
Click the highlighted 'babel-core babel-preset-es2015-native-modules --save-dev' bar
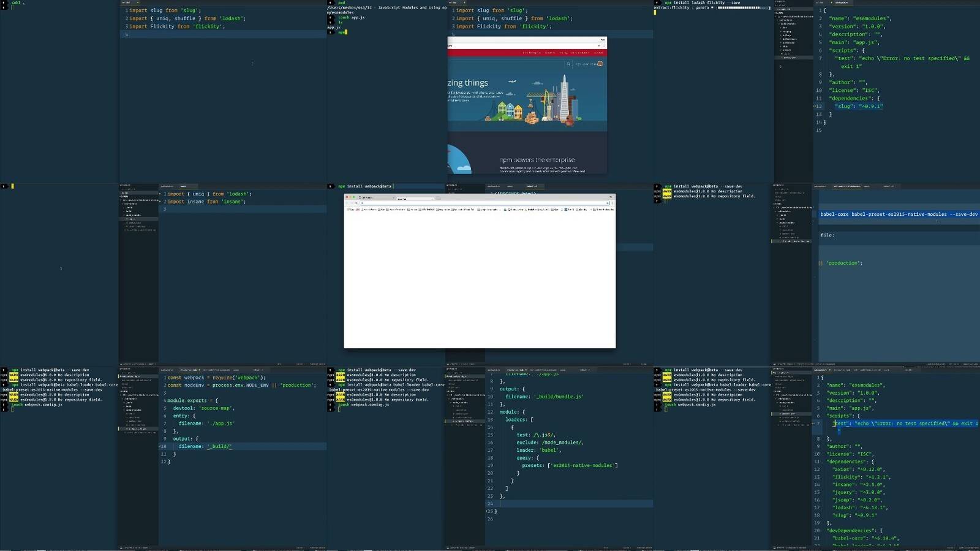click(899, 215)
